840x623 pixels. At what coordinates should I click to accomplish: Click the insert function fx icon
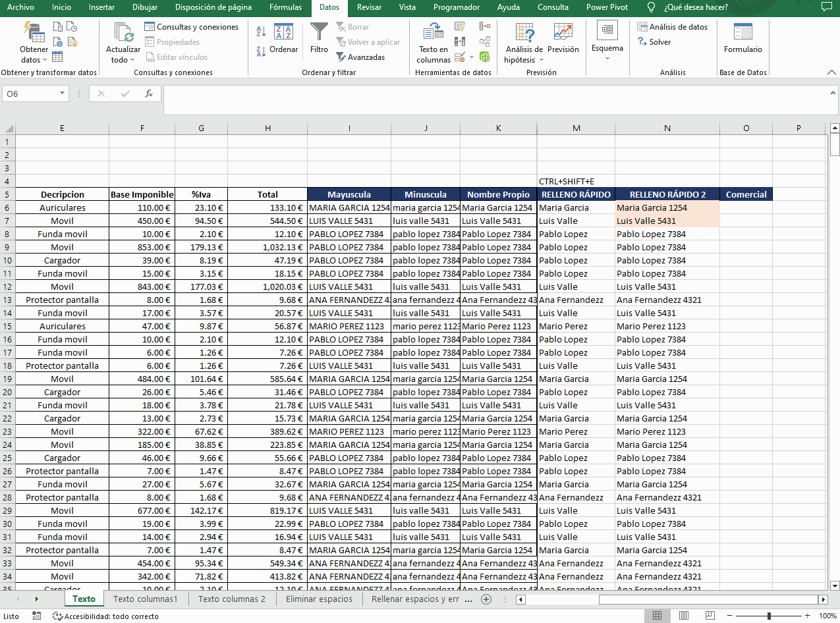pyautogui.click(x=149, y=94)
